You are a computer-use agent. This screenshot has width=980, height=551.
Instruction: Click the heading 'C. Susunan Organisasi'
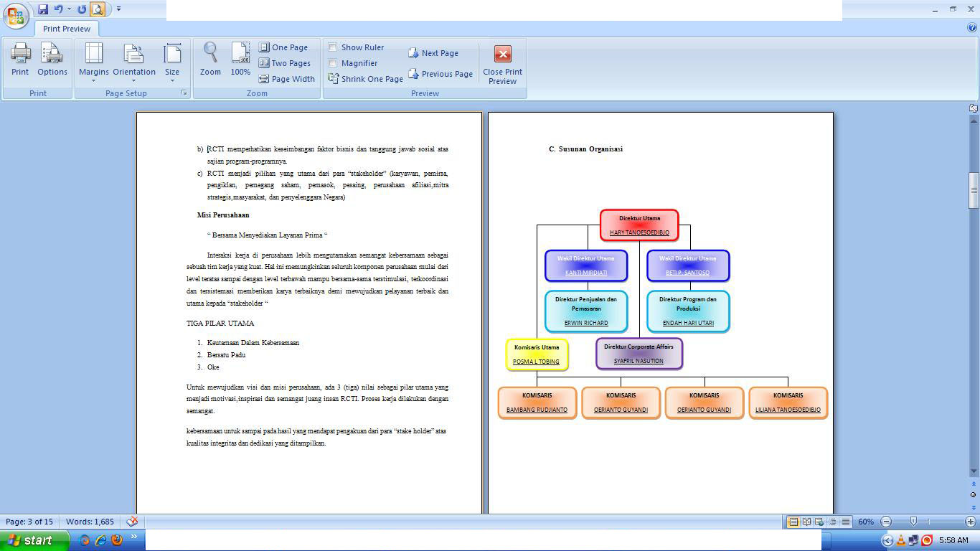(585, 149)
